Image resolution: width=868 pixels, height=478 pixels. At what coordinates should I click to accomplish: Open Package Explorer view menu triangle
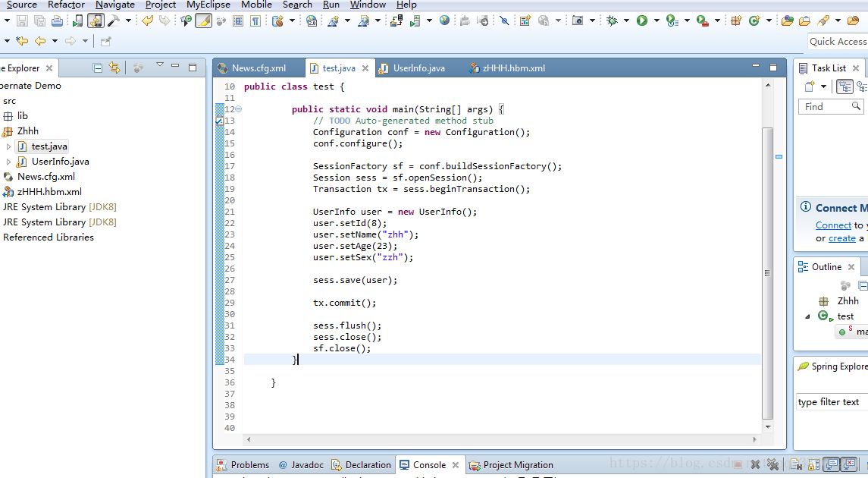pyautogui.click(x=160, y=64)
